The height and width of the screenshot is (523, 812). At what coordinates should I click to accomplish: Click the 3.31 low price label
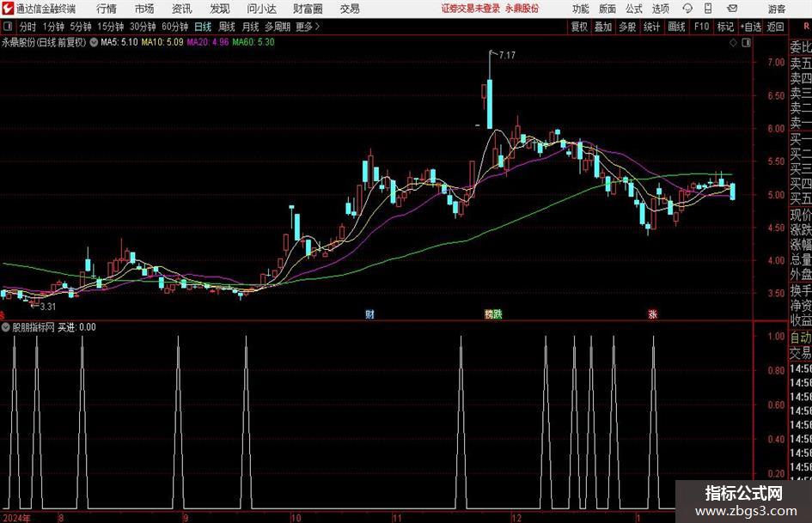[47, 307]
